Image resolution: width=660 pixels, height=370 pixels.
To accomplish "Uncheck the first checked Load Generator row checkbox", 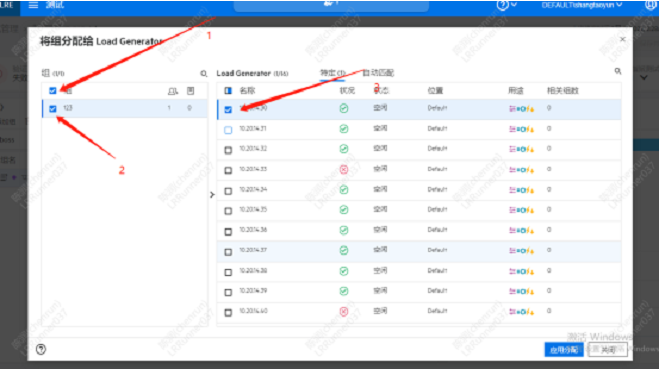I will point(228,109).
